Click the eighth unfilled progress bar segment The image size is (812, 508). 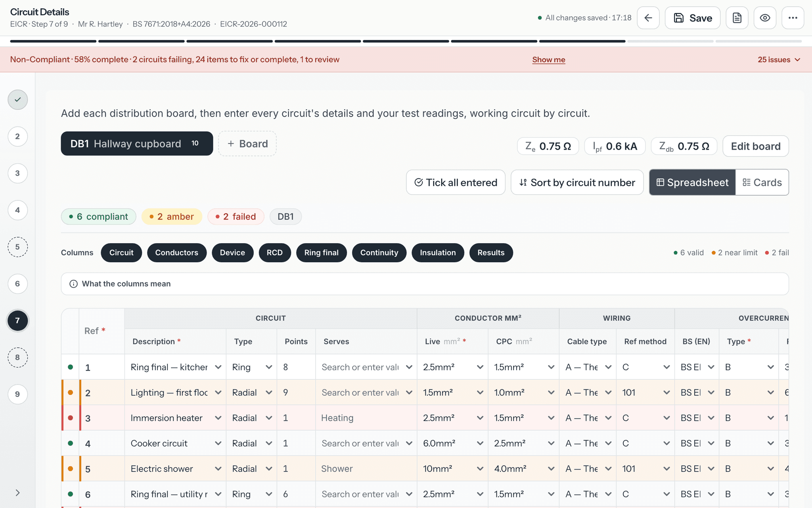pyautogui.click(x=670, y=41)
